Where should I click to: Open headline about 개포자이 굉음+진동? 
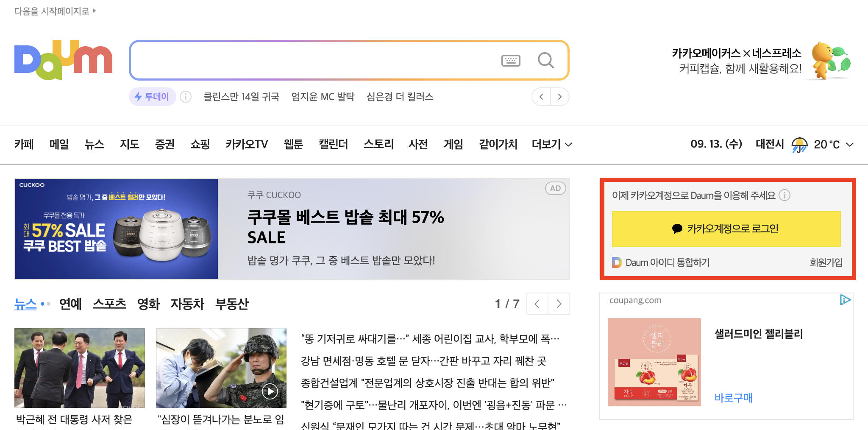pyautogui.click(x=434, y=405)
